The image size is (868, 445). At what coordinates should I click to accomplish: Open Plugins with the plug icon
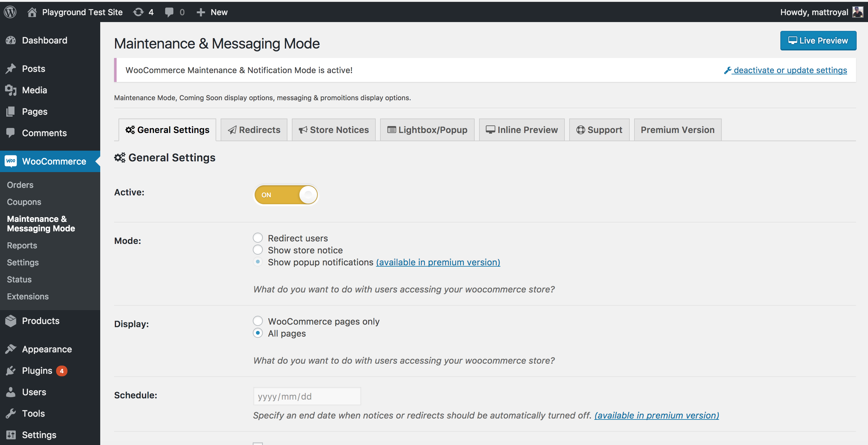pos(11,371)
